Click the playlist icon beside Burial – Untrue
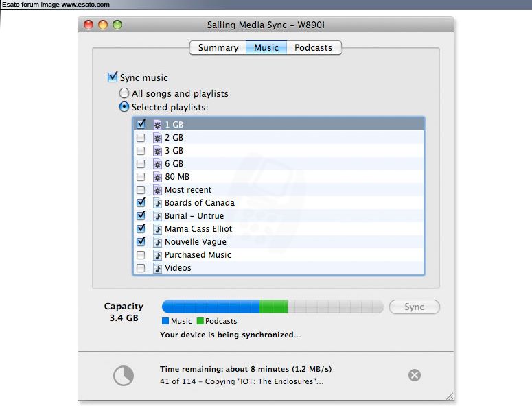Viewport: 532px width, 408px height. [x=157, y=216]
